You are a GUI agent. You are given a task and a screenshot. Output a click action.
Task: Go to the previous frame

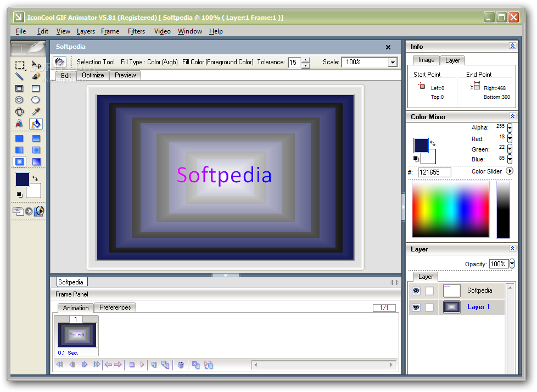[72, 364]
